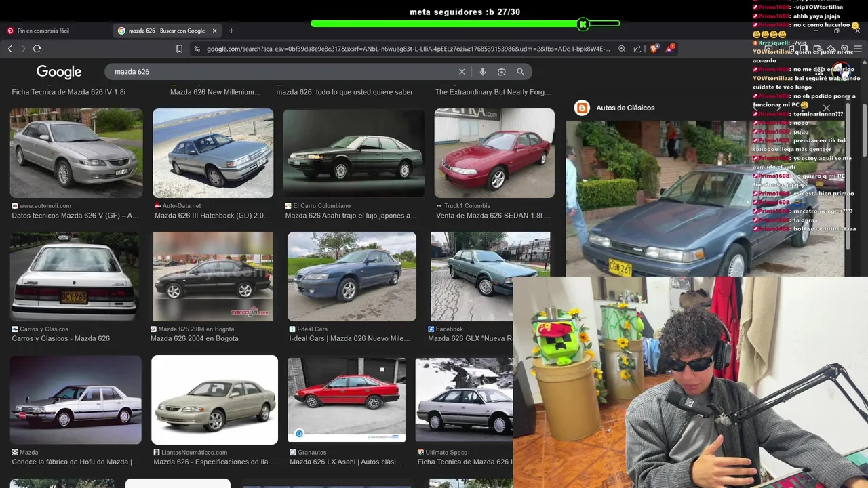The width and height of the screenshot is (868, 488).
Task: Click 'Venta de Mazda 626 SEDAN 1.8l' link
Action: point(494,216)
